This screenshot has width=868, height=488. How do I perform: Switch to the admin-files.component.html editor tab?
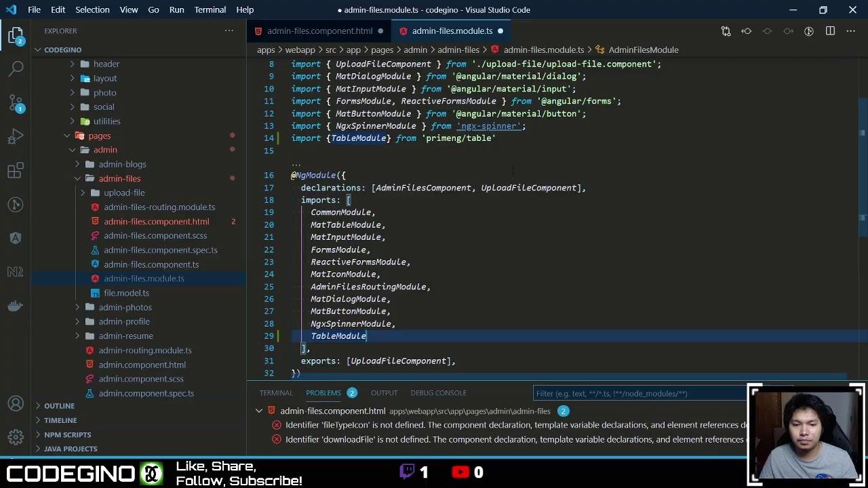pos(319,31)
